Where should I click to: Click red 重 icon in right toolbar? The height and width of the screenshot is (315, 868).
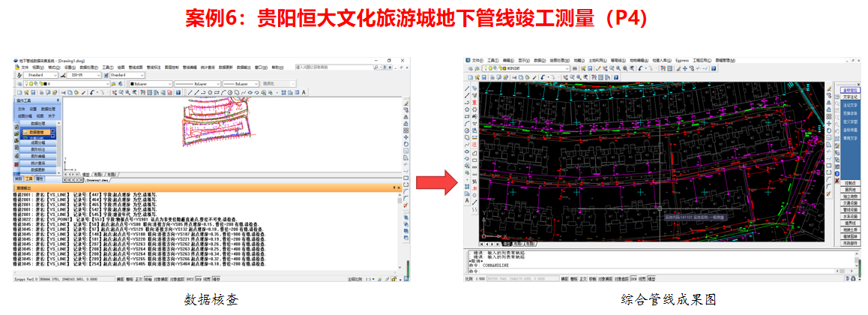(x=474, y=102)
